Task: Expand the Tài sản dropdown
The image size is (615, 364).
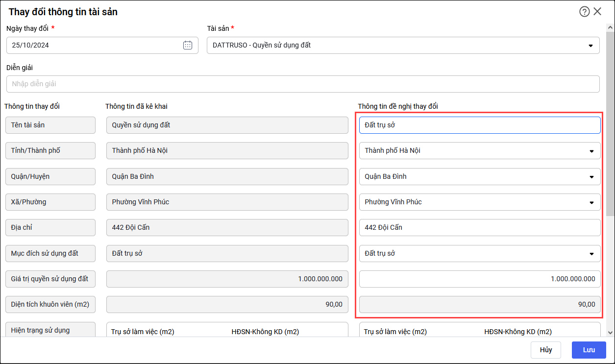Action: (590, 46)
